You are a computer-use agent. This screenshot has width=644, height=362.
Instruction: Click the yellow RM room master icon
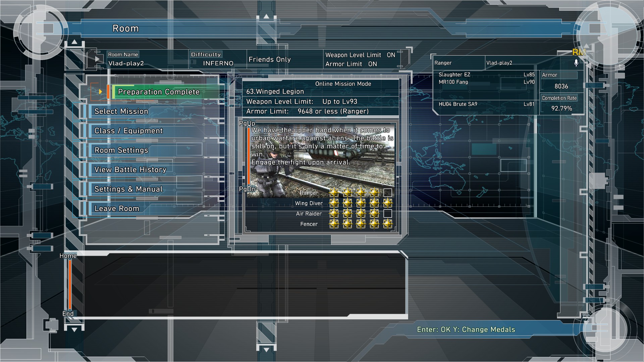pos(579,52)
